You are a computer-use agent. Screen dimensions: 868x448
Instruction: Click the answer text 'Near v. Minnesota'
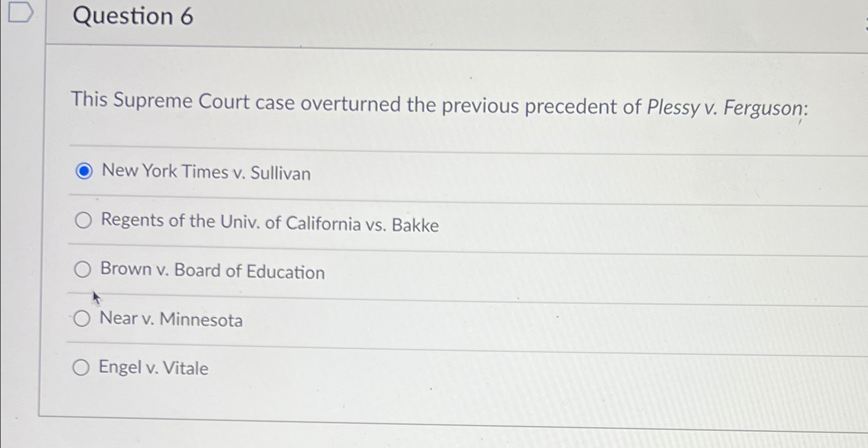171,320
